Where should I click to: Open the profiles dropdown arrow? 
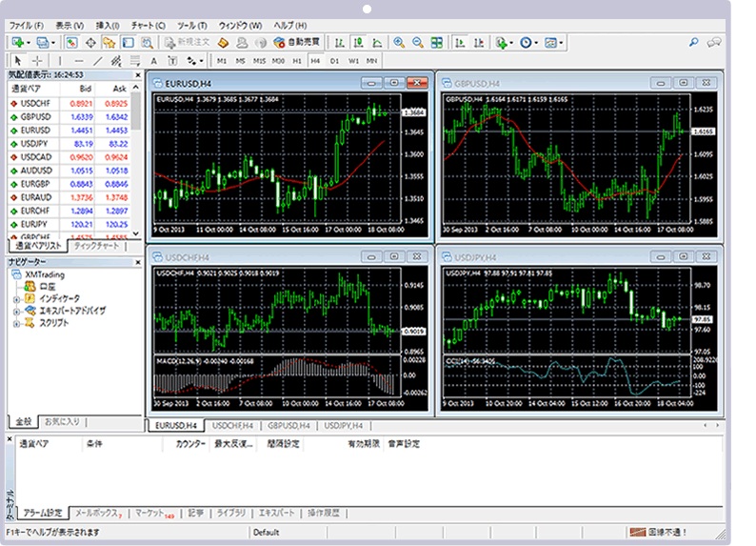pyautogui.click(x=53, y=43)
